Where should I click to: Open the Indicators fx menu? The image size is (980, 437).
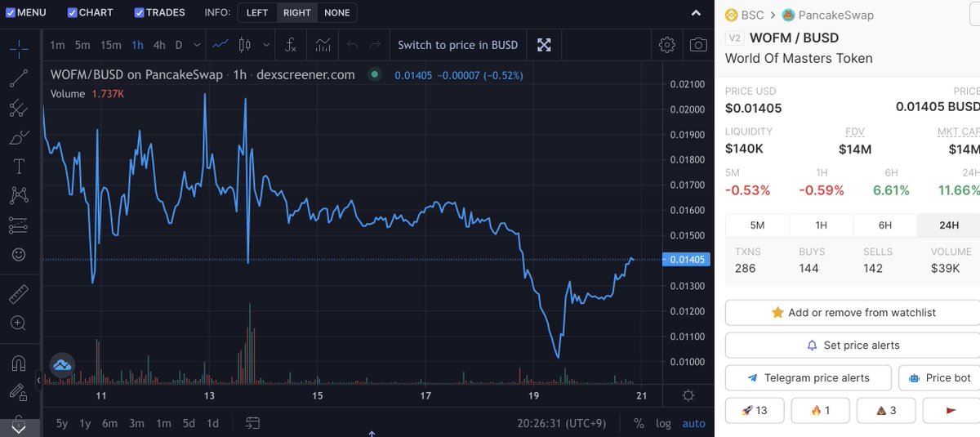(x=290, y=45)
